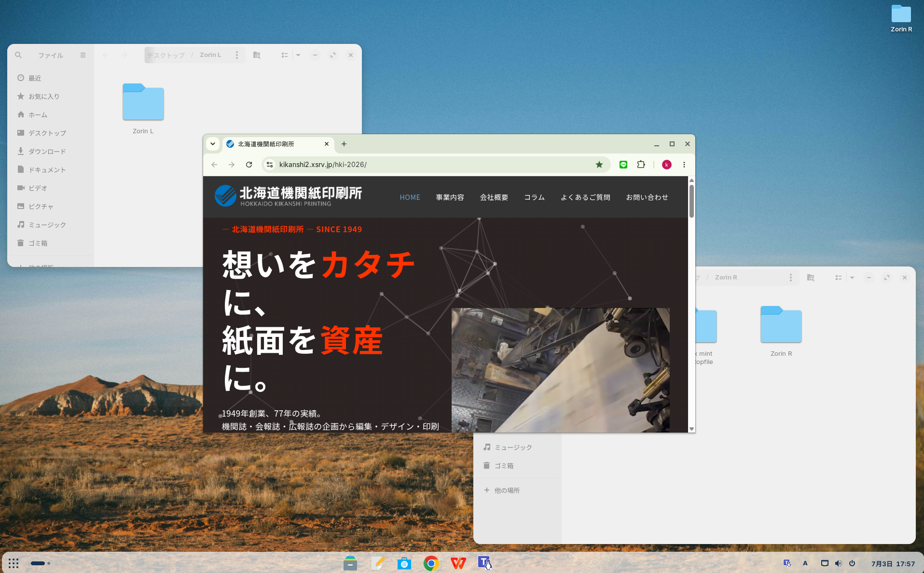Open ミュージック in the Zorin L window sidebar
924x573 pixels.
coord(51,225)
